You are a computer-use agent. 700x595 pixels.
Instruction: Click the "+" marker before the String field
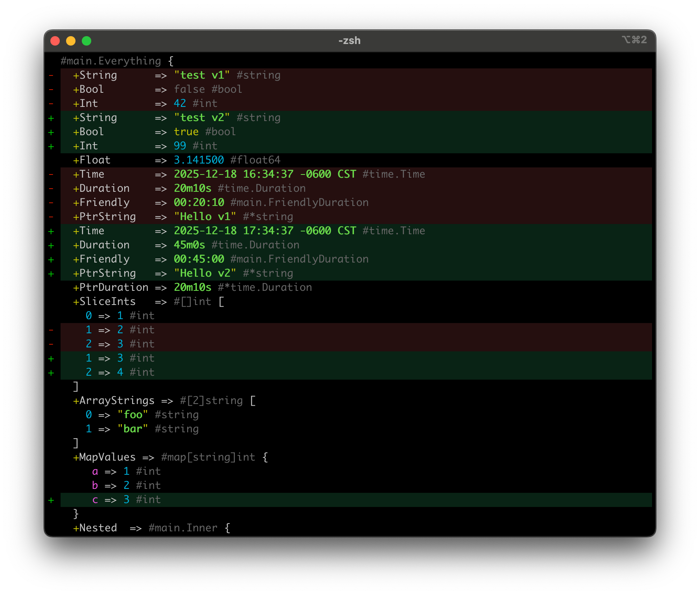click(x=76, y=75)
